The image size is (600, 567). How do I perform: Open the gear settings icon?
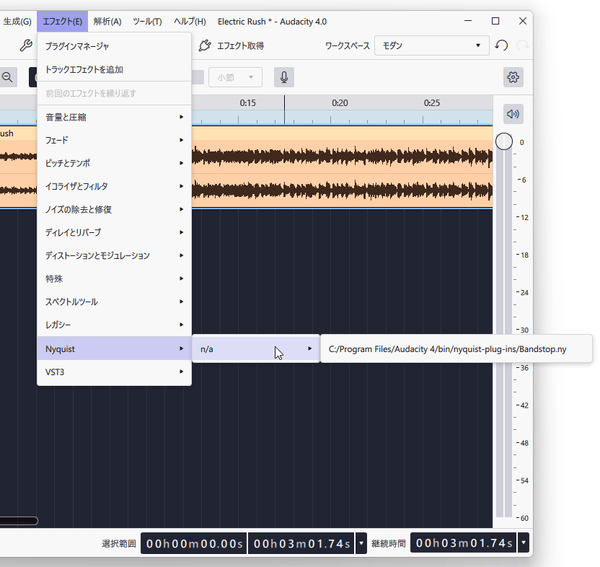(x=513, y=77)
